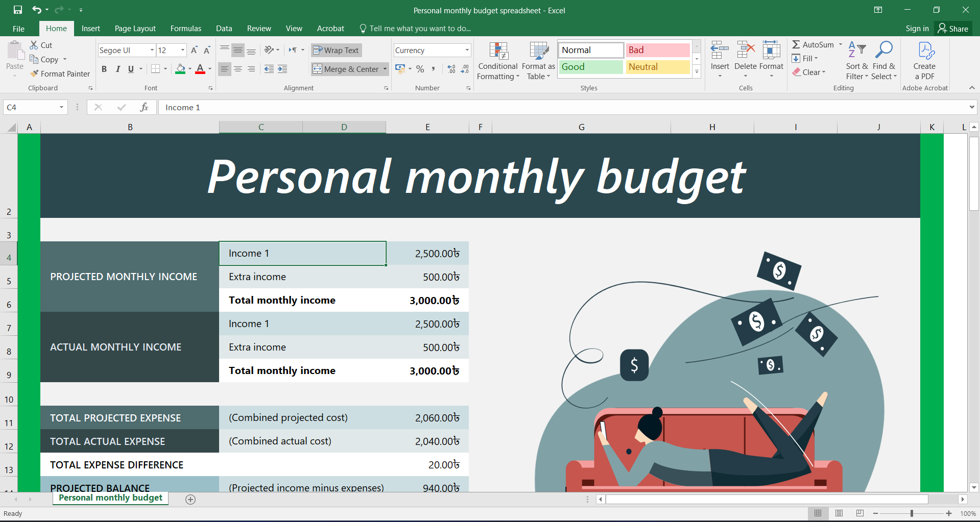Viewport: 980px width, 522px height.
Task: Toggle Bold formatting
Action: coord(104,69)
